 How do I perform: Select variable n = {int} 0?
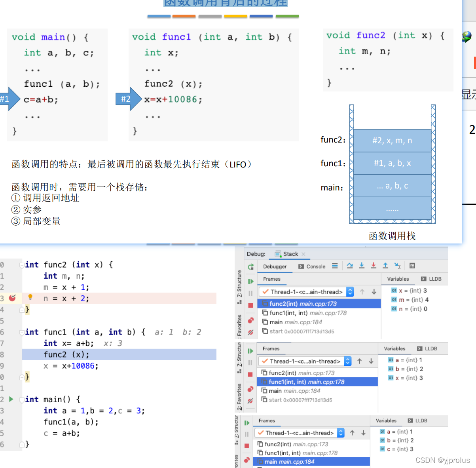pos(409,309)
